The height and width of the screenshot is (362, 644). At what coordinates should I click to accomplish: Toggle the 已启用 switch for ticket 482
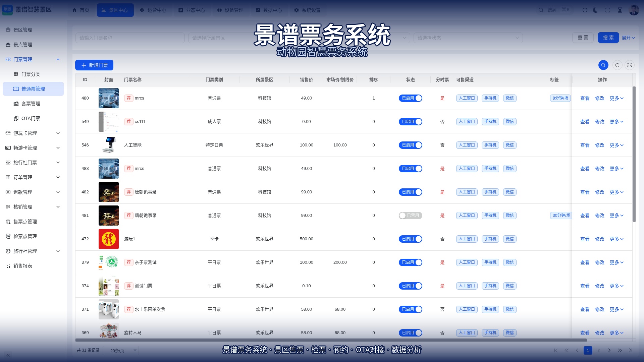tap(411, 192)
